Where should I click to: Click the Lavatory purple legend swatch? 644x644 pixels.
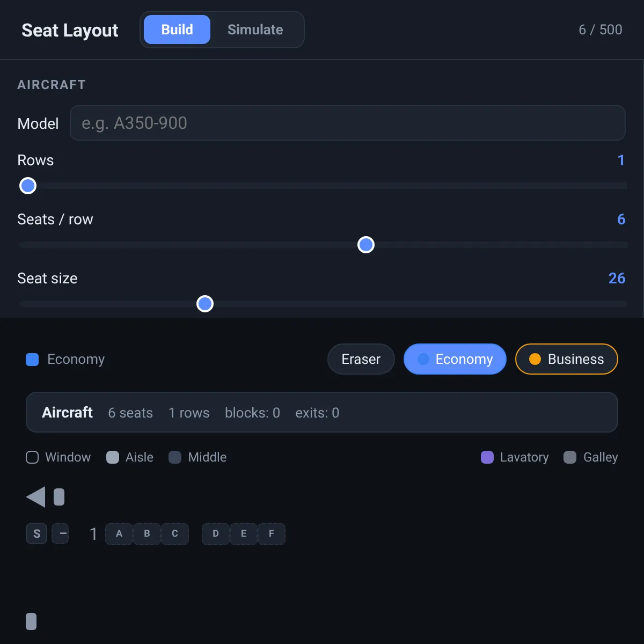[x=487, y=457]
